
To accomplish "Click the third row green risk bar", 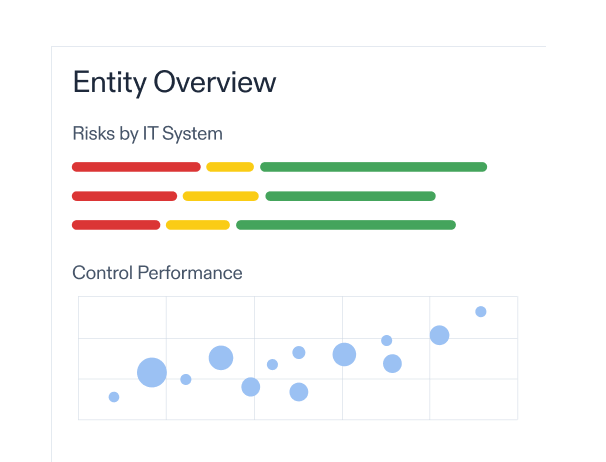I will 346,225.
